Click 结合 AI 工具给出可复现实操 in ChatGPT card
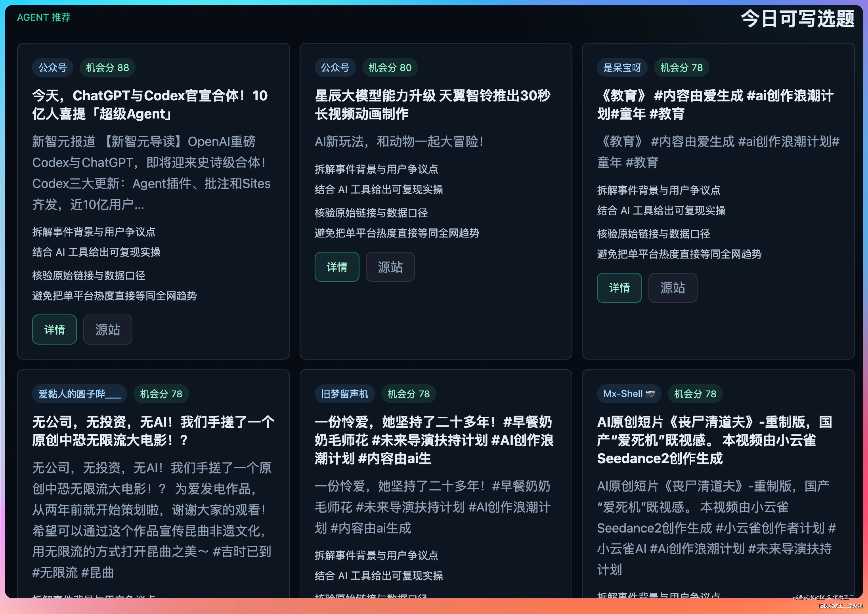The image size is (868, 614). tap(96, 252)
